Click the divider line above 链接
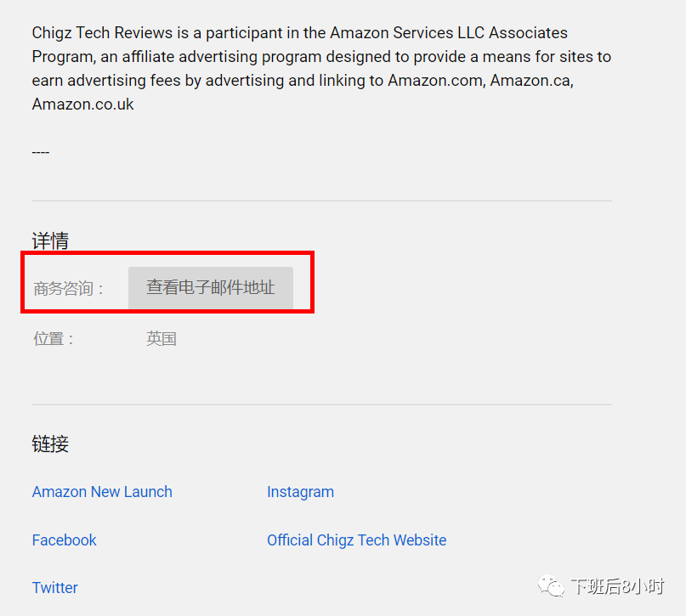Screen dimensions: 686x616 (321, 404)
